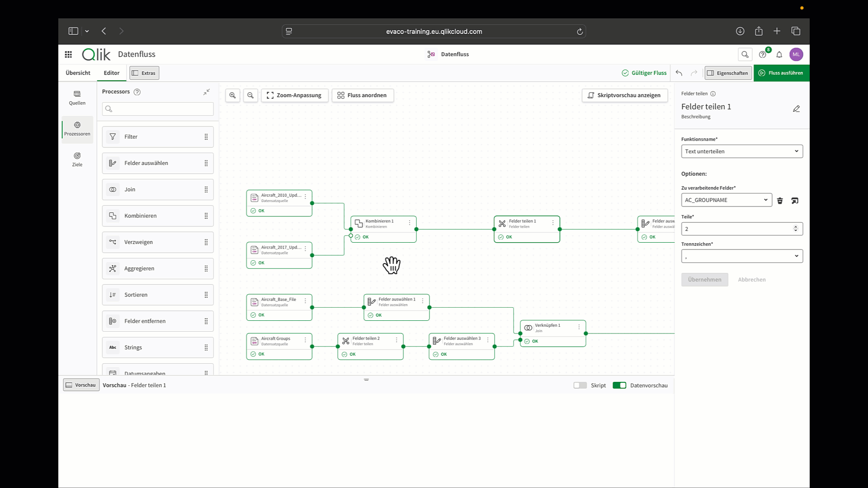Toggle the Skript switch
The image size is (868, 488).
coord(580,385)
